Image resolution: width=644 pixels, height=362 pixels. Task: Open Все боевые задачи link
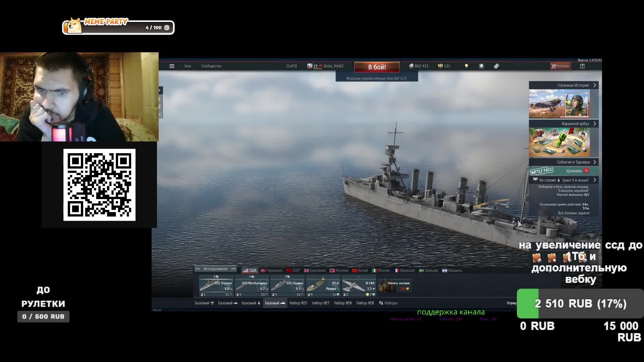tap(573, 213)
